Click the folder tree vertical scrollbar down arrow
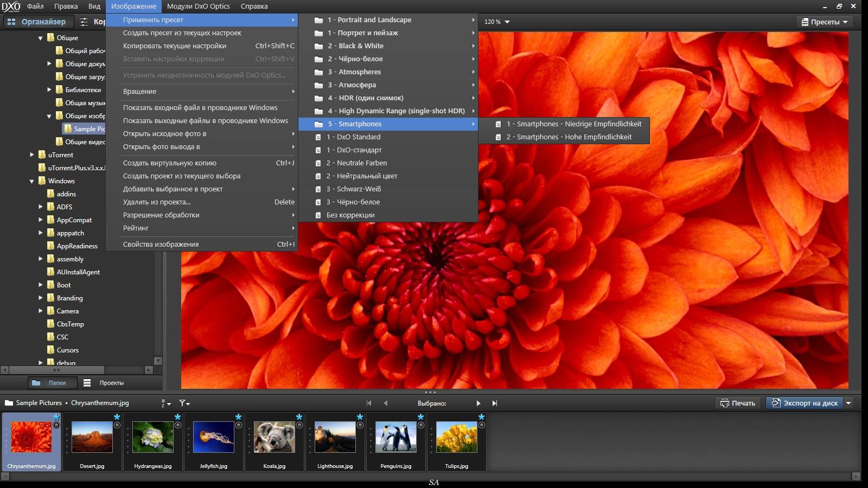The width and height of the screenshot is (868, 488). coord(158,361)
